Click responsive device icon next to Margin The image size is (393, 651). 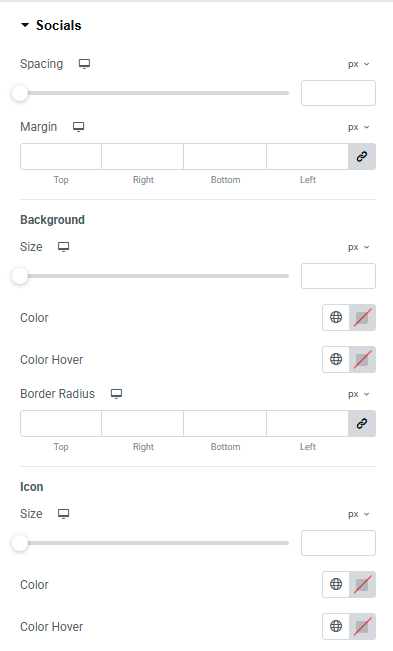click(x=78, y=127)
